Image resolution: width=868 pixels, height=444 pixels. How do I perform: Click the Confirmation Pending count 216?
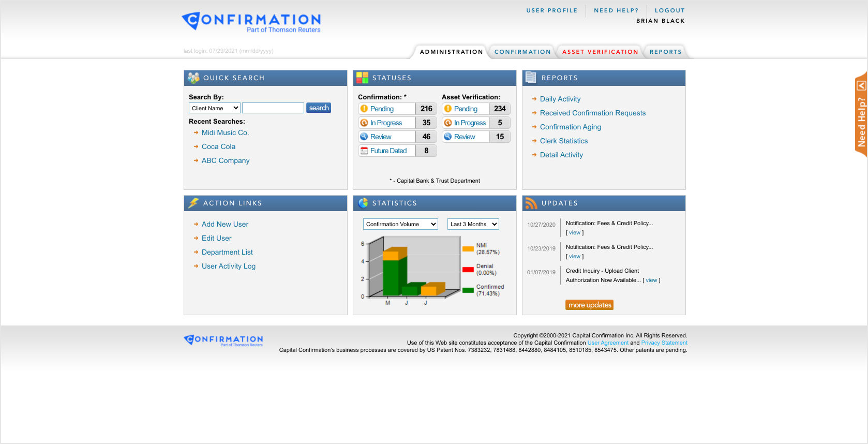(x=426, y=109)
